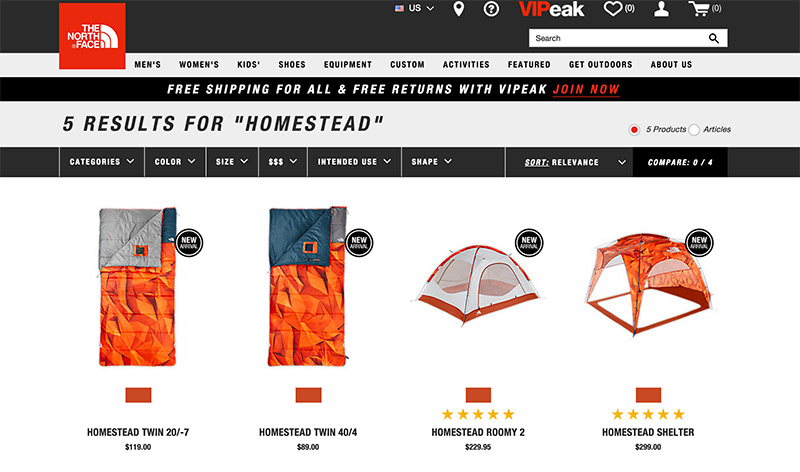Select the 5 Products radio button

(634, 130)
